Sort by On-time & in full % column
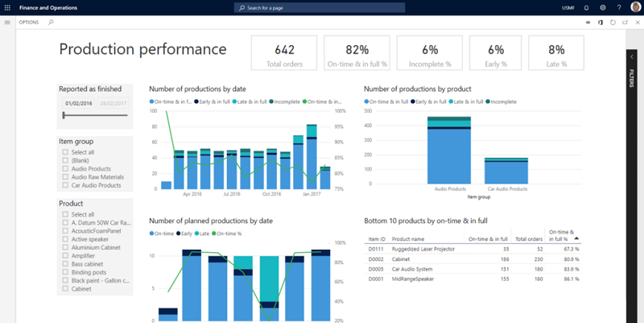This screenshot has width=644, height=323. [x=559, y=235]
